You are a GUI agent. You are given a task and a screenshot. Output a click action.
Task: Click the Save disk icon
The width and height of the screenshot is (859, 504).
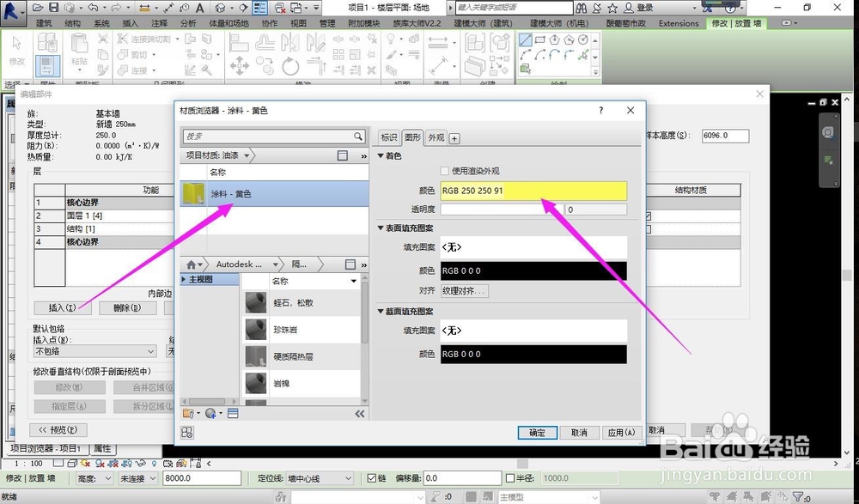[53, 8]
